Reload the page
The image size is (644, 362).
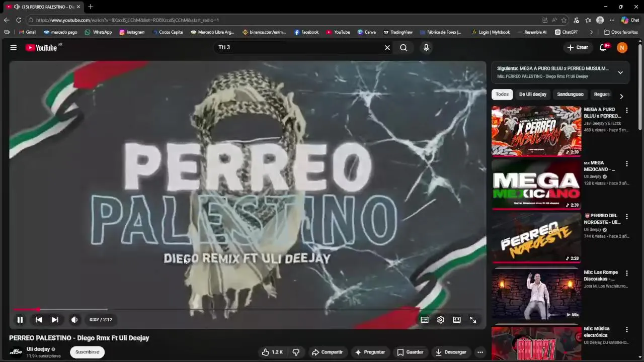pos(19,20)
